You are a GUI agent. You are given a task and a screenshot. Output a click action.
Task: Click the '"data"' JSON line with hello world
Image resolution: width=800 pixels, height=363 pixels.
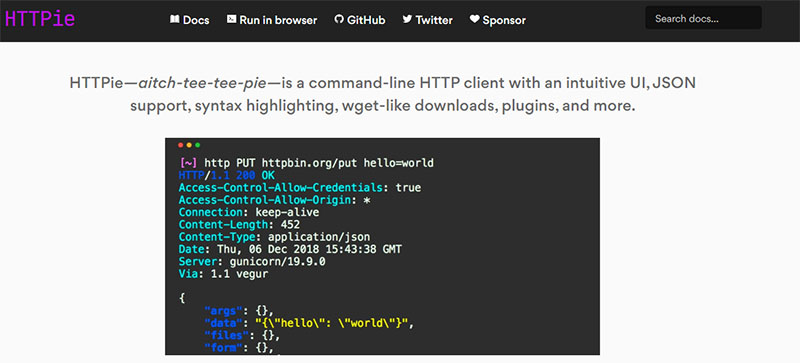point(309,323)
